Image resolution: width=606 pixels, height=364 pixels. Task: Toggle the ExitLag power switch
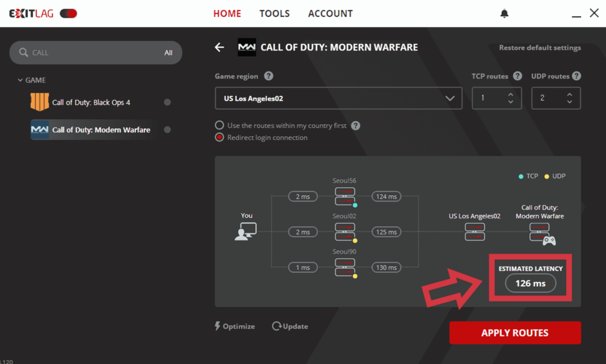tap(69, 14)
